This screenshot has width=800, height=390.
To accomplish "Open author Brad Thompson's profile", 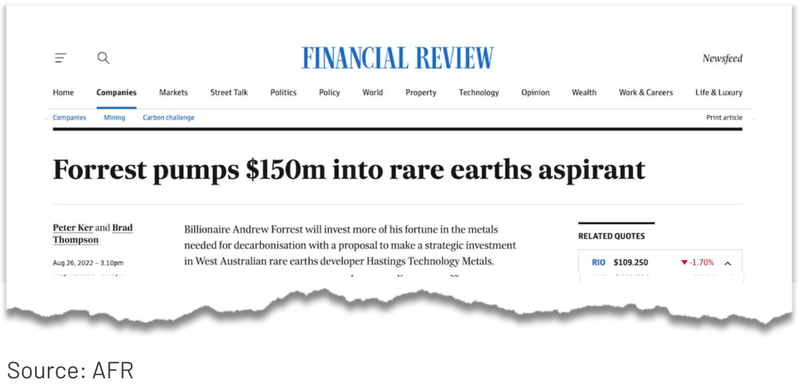I will pyautogui.click(x=93, y=234).
